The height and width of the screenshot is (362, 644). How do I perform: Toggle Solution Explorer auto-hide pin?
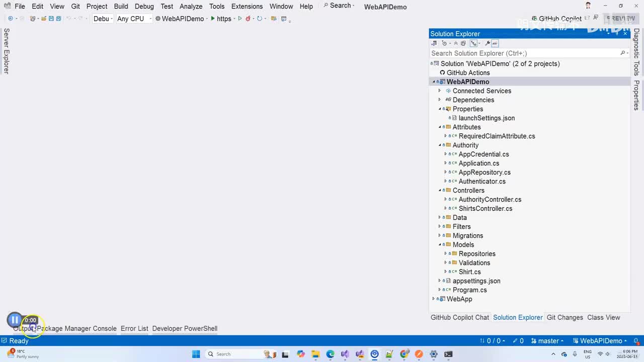pyautogui.click(x=617, y=34)
